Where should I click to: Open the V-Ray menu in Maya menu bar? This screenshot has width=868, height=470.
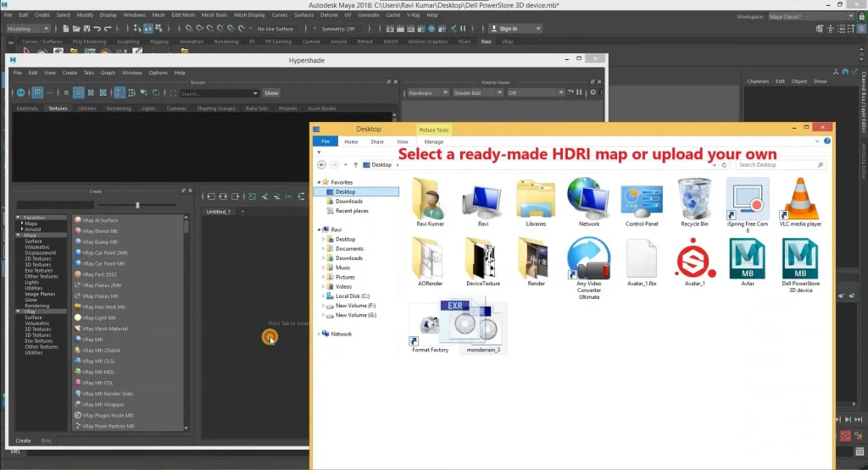tap(414, 15)
